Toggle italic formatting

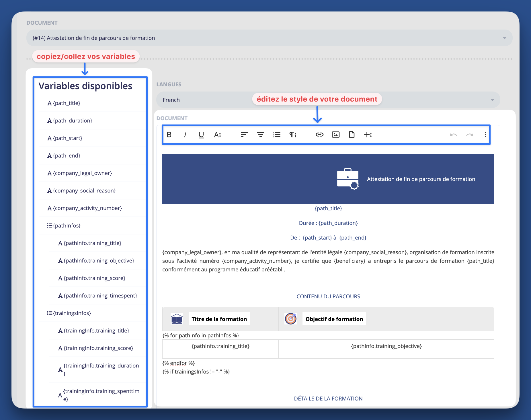pos(185,134)
